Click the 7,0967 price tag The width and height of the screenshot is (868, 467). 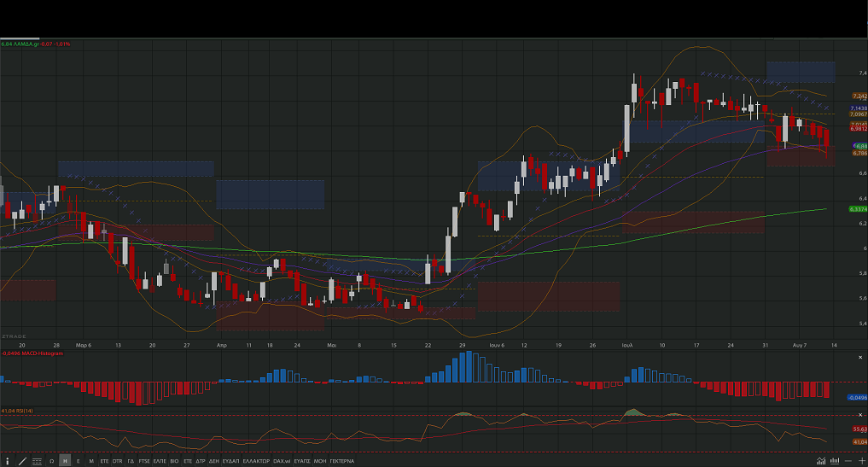pos(859,114)
